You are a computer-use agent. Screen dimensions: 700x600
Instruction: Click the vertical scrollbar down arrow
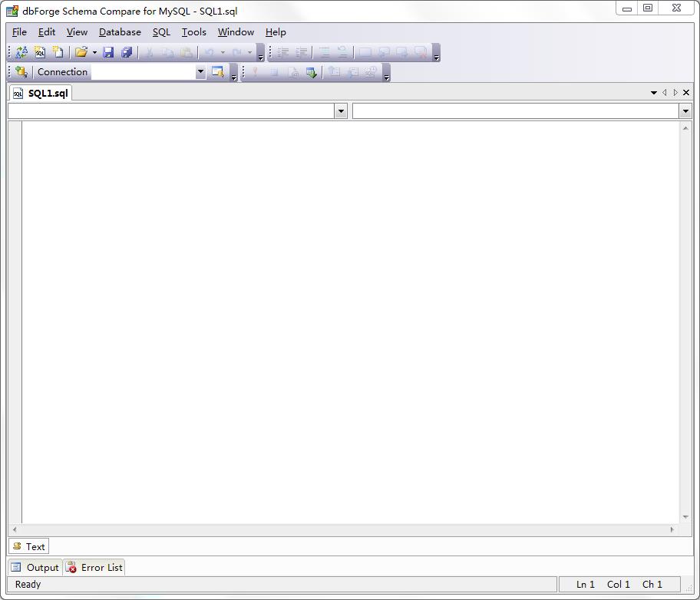pyautogui.click(x=685, y=517)
